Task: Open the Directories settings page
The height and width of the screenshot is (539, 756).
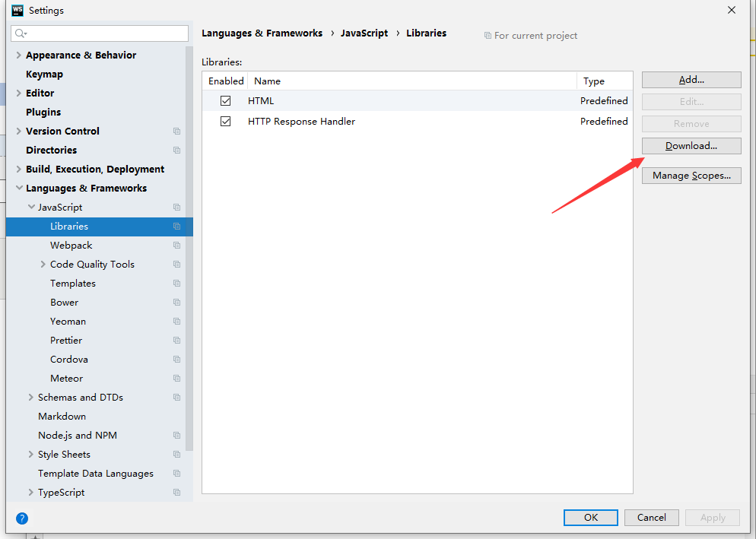Action: point(51,151)
